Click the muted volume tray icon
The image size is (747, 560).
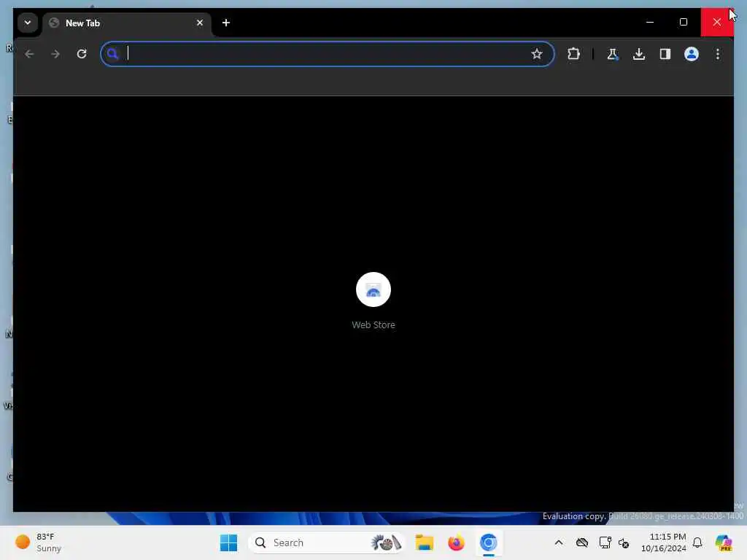(x=624, y=542)
